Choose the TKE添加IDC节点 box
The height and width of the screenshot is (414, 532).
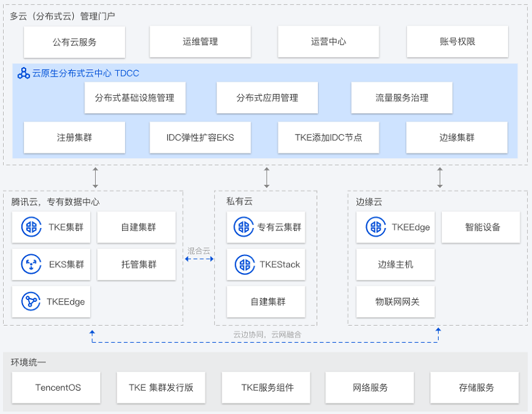click(329, 138)
